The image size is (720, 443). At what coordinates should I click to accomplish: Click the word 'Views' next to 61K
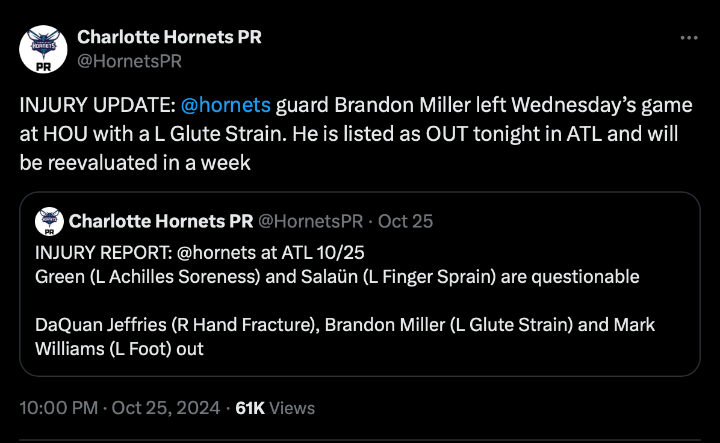click(x=293, y=408)
